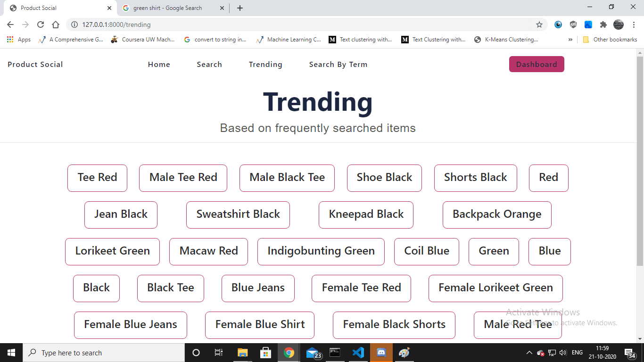Image resolution: width=644 pixels, height=362 pixels.
Task: Close the Product Social tab
Action: (109, 8)
